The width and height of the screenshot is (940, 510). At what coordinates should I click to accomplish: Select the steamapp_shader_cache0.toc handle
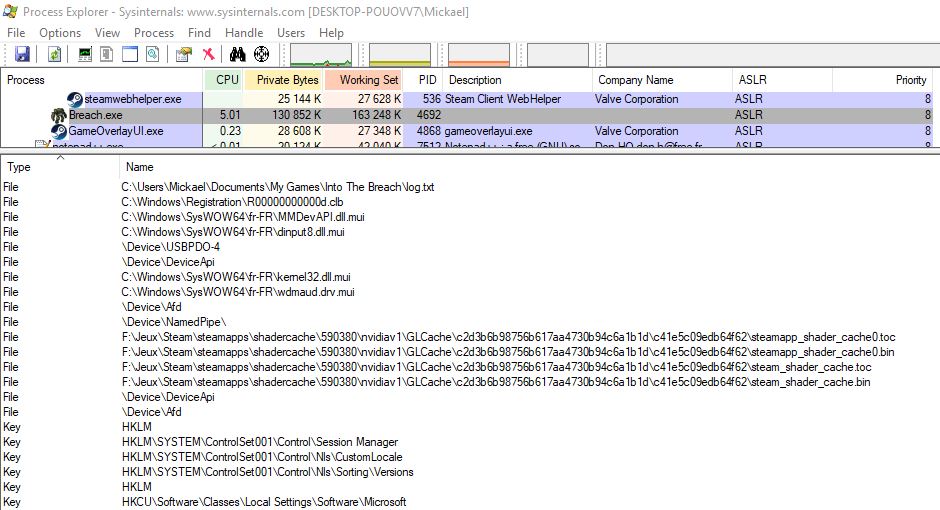(x=508, y=337)
